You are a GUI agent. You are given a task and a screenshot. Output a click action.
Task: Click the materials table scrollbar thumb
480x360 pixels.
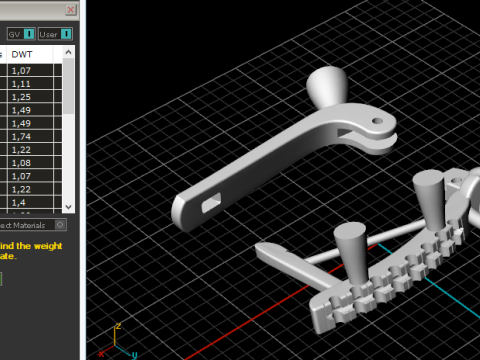pos(68,86)
